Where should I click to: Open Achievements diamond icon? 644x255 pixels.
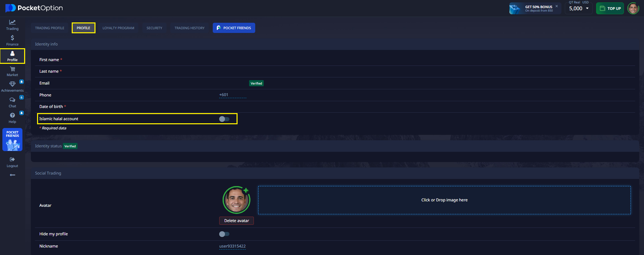pos(12,84)
